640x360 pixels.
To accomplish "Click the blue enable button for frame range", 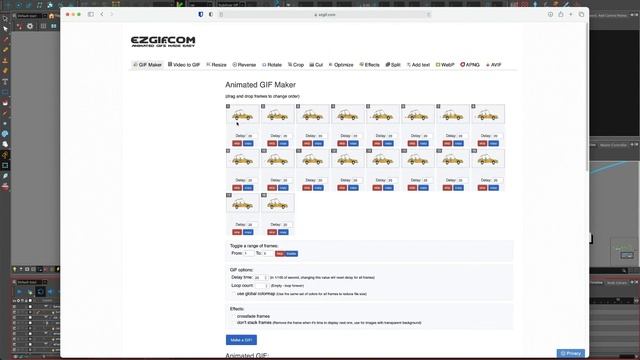I will click(291, 253).
